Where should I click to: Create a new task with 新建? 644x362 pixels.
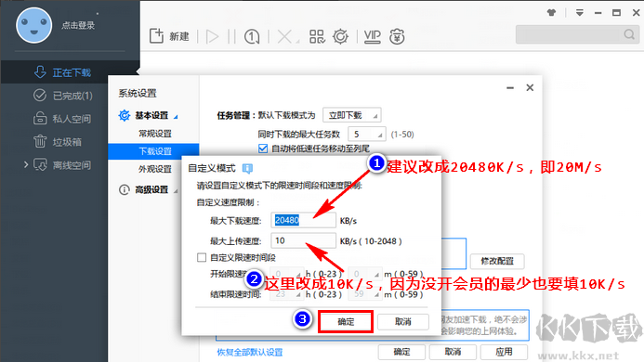point(169,36)
